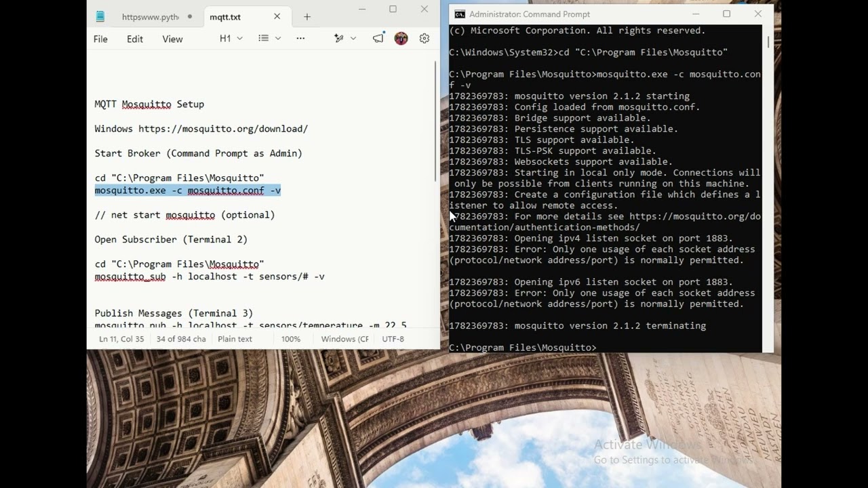868x488 pixels.
Task: Click the "Bridge support available." line
Action: click(x=550, y=118)
